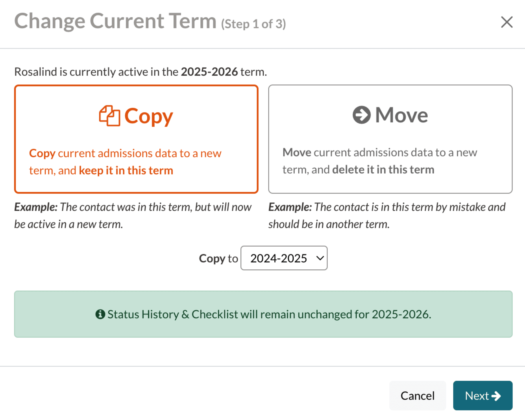Viewport: 525px width, 420px height.
Task: Click the bold 2025-2026 term text
Action: tap(209, 72)
